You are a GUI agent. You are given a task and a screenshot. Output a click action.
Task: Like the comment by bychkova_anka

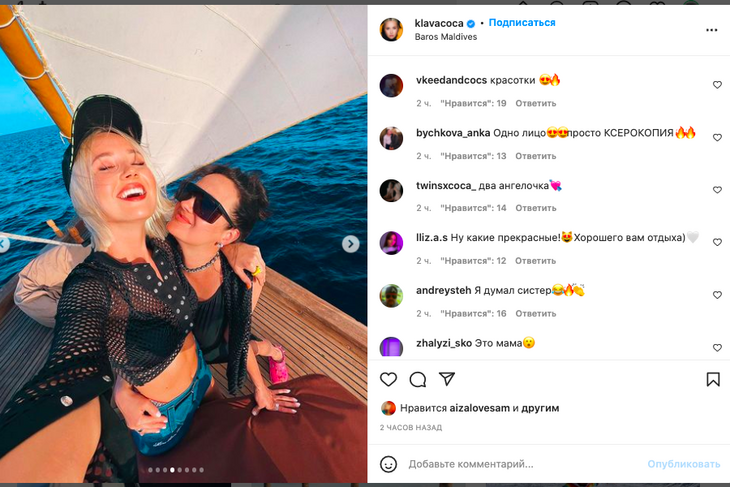coord(717,138)
